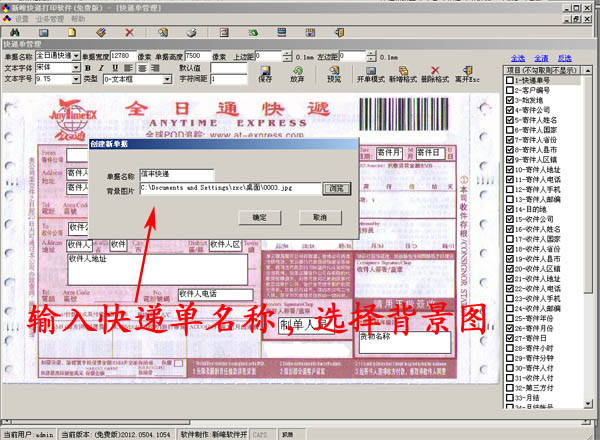
Task: Align text to the center
Action: pyautogui.click(x=142, y=68)
